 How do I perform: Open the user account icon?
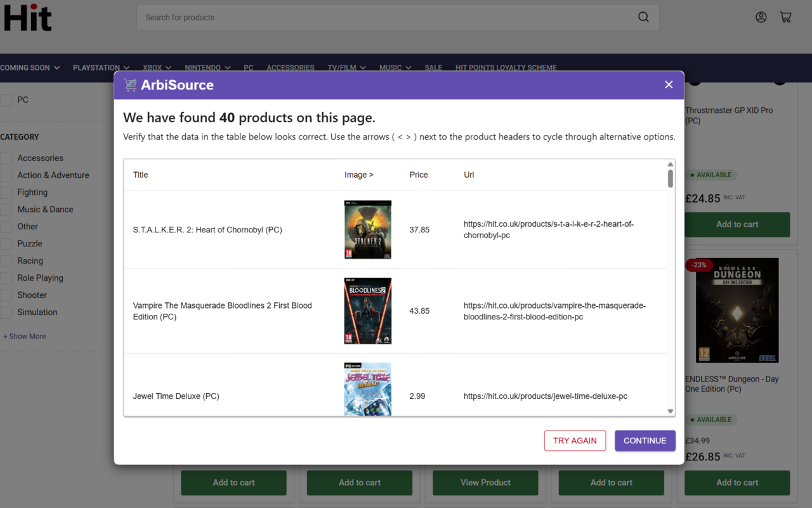(761, 17)
